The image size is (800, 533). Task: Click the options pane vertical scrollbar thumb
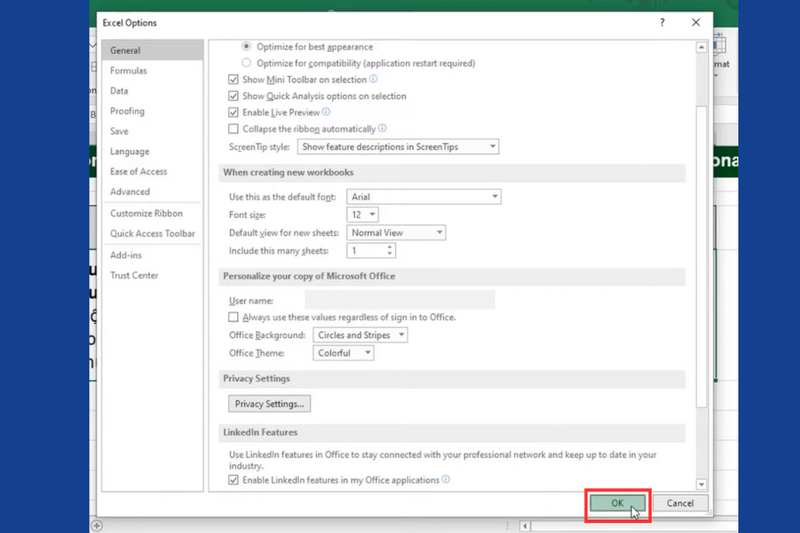click(702, 257)
